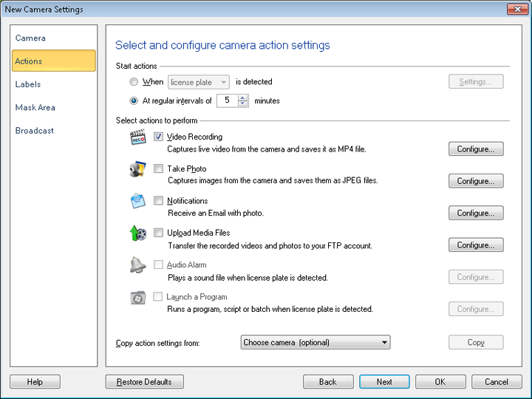Uncheck the Video Recording checkbox
The image size is (532, 399).
click(158, 137)
